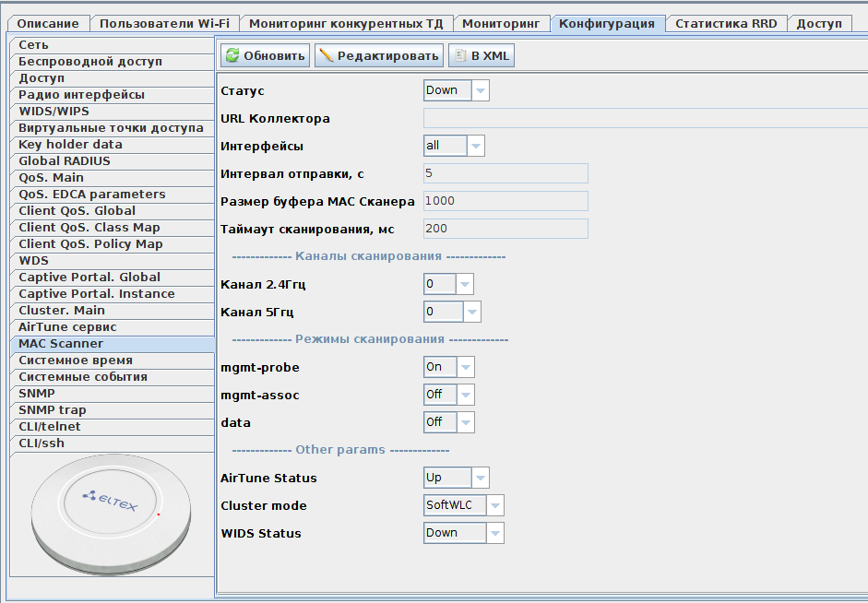
Task: Expand the Интерфейсы dropdown set to all
Action: [453, 146]
